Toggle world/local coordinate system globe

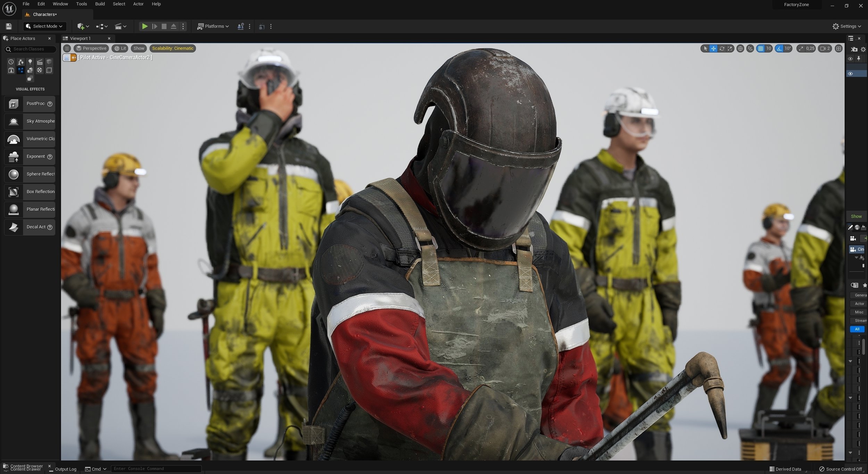pos(740,49)
